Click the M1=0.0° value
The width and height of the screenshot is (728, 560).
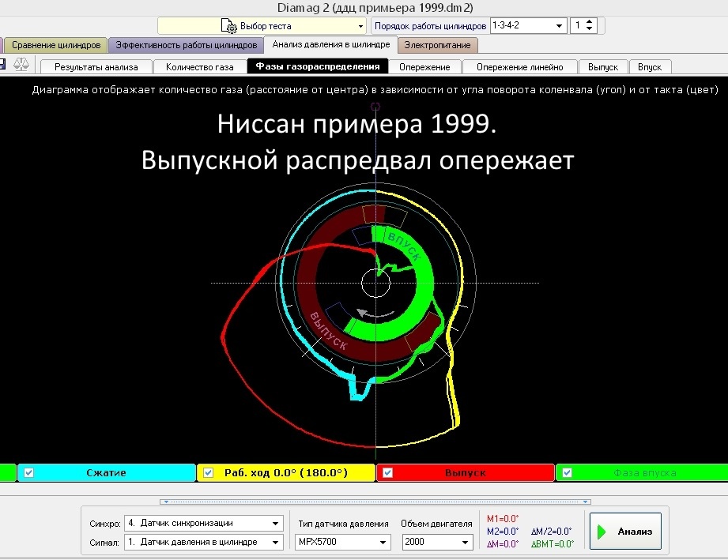point(503,519)
